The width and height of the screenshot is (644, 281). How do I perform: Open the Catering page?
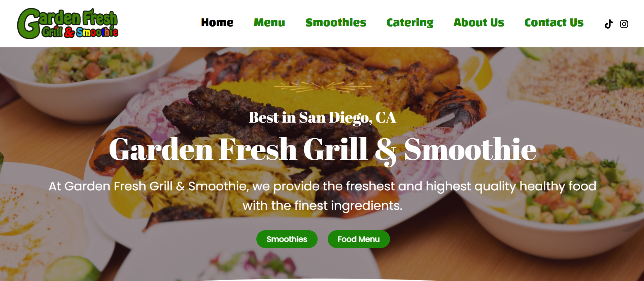(410, 22)
